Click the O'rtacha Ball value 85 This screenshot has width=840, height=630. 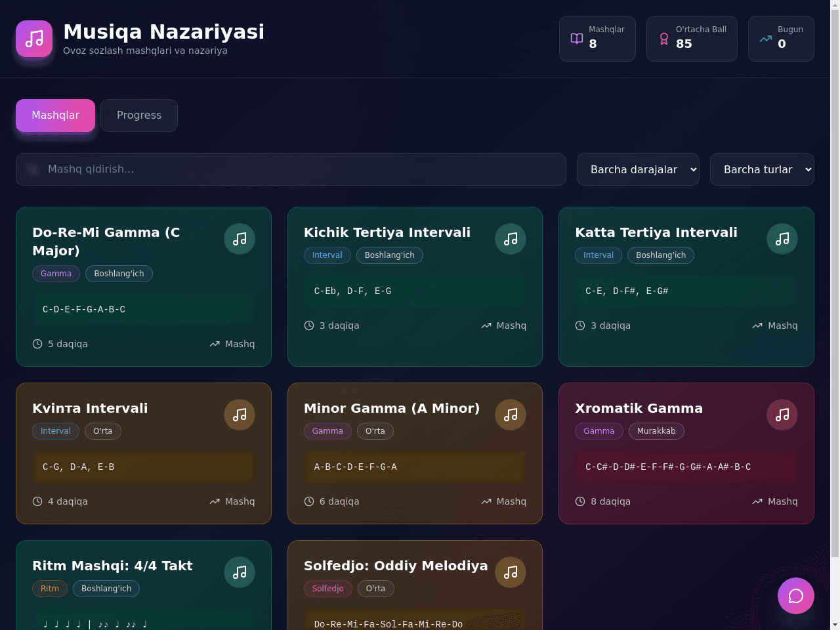tap(684, 44)
